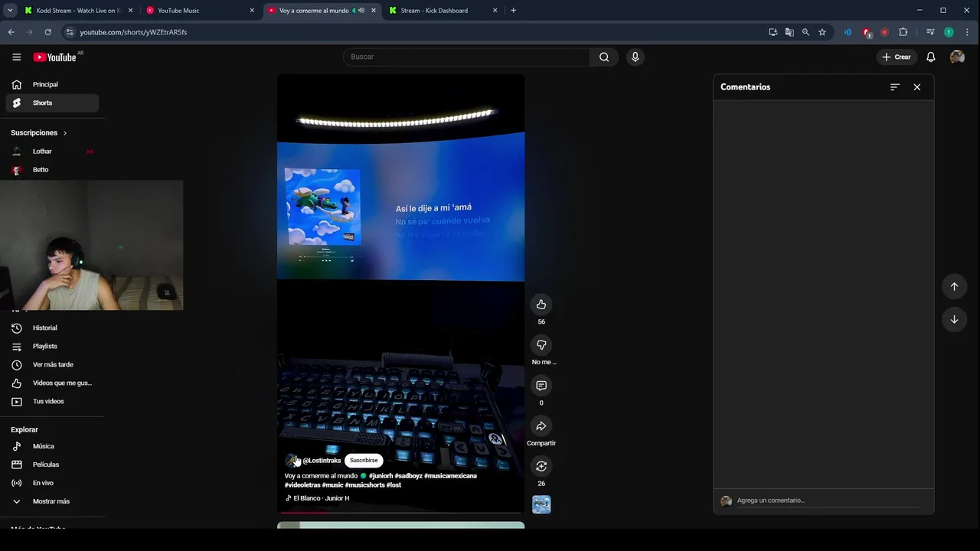Click the remix icon showing 26
Image resolution: width=980 pixels, height=551 pixels.
(541, 466)
